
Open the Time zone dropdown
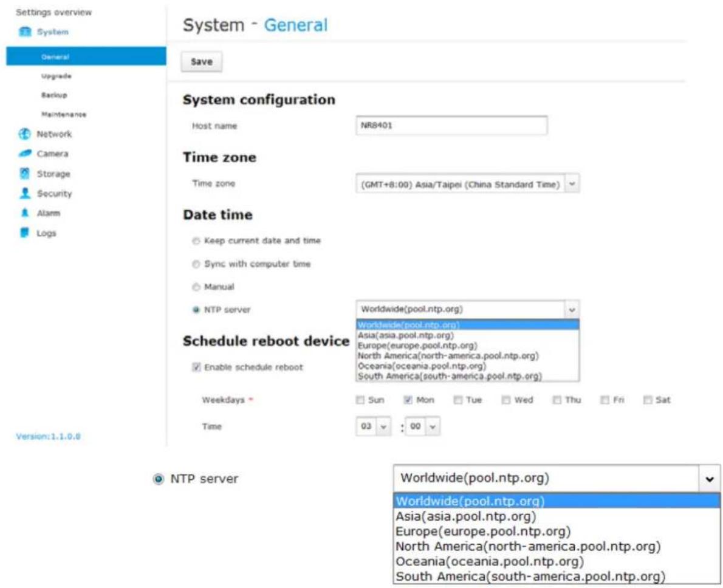(x=468, y=184)
